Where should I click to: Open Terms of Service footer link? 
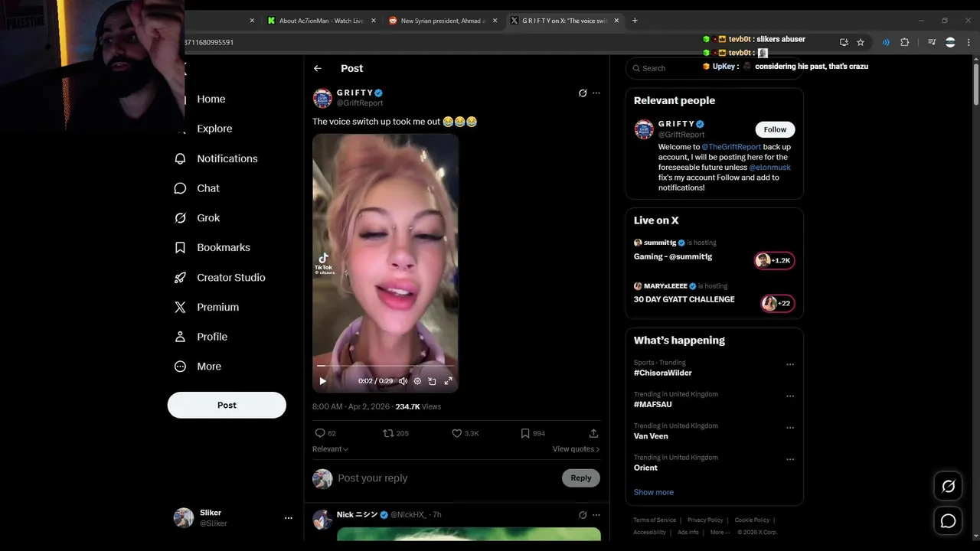[x=655, y=520]
